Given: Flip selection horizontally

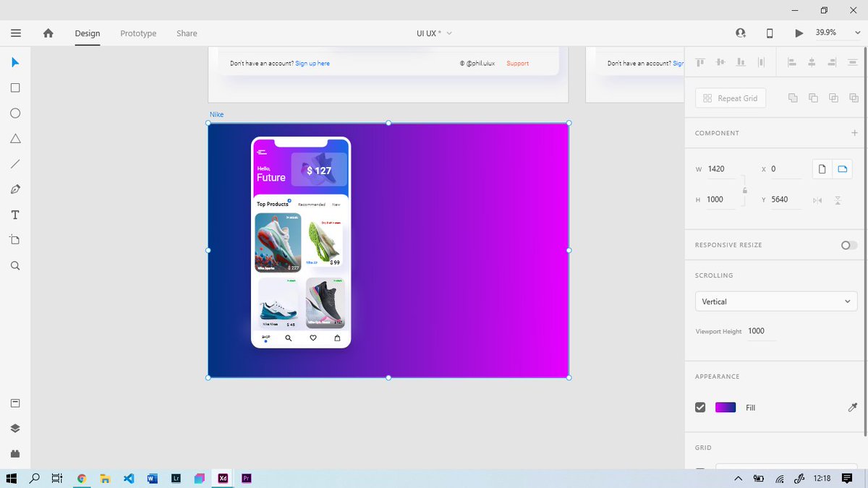Looking at the screenshot, I should pos(817,200).
